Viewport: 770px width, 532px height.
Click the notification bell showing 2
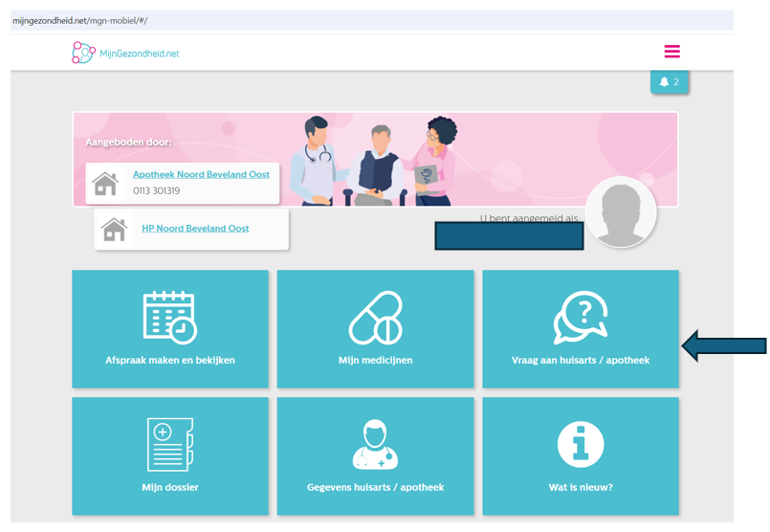[669, 82]
